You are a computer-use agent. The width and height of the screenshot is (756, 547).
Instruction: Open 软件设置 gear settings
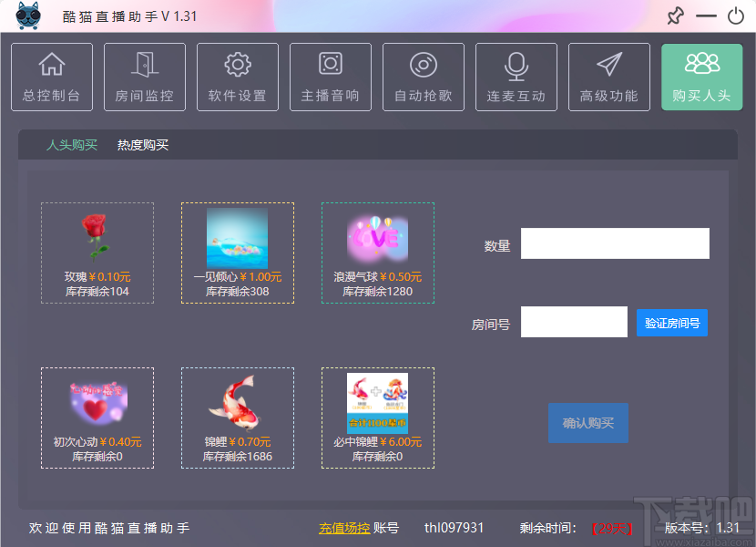(x=238, y=77)
